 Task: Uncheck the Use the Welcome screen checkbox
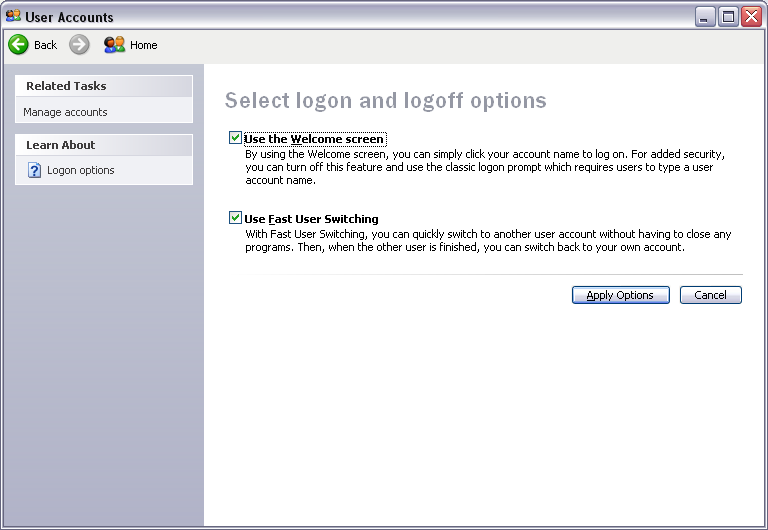pyautogui.click(x=235, y=138)
